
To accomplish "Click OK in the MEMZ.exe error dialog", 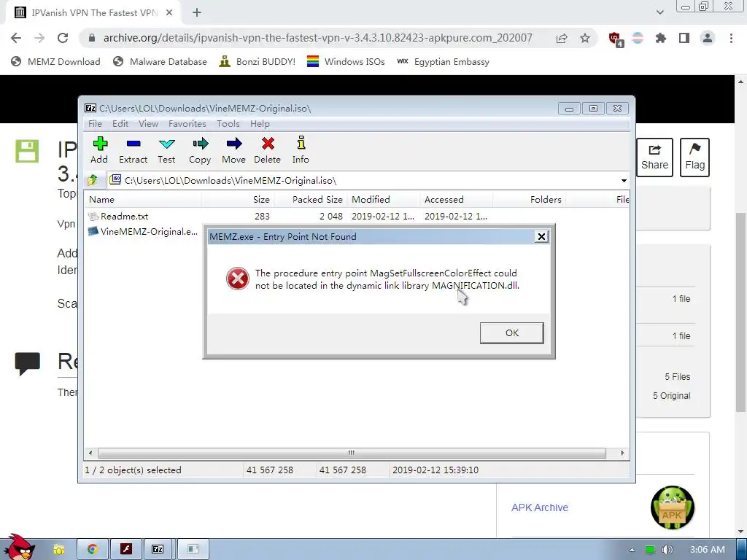I will tap(511, 332).
